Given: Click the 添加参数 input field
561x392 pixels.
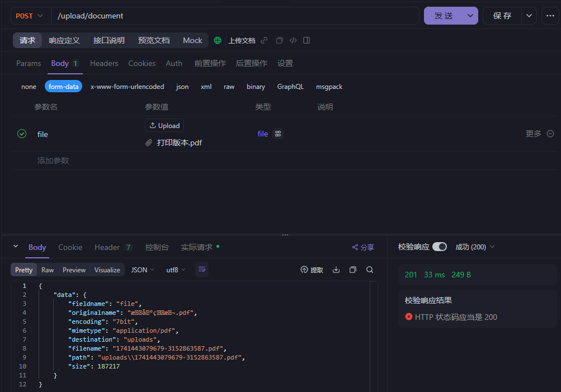Looking at the screenshot, I should click(53, 160).
